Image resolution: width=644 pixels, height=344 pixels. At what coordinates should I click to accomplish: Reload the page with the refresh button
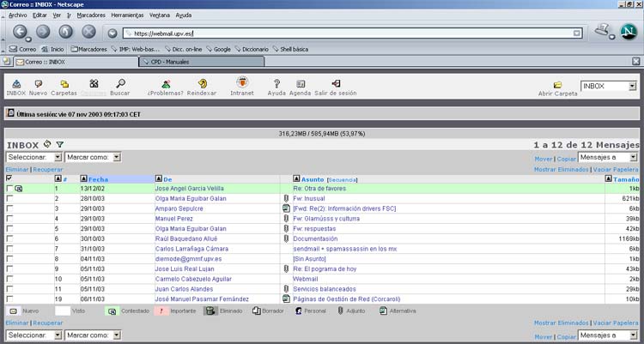point(66,31)
